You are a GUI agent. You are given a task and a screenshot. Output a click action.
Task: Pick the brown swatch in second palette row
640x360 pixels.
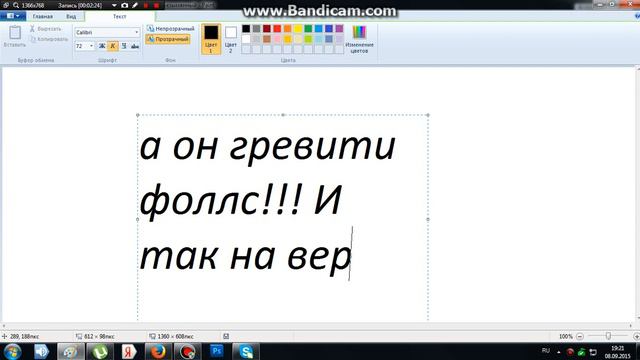267,39
